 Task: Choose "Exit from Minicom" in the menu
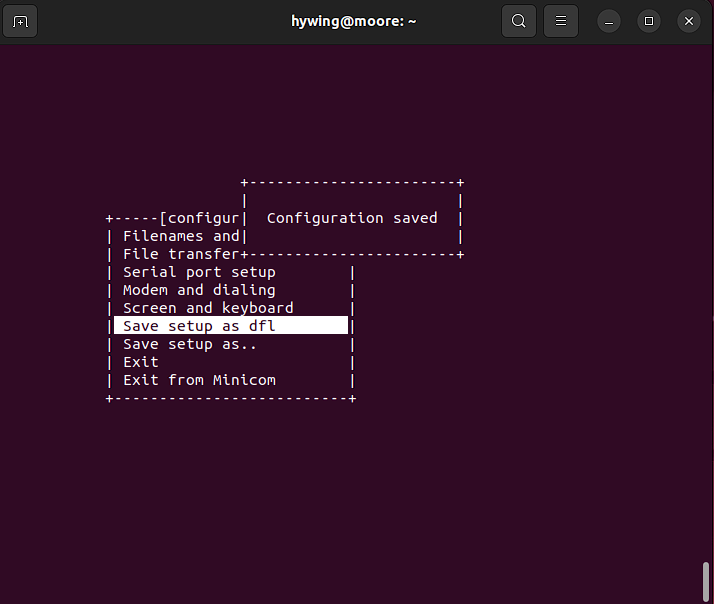(x=199, y=380)
